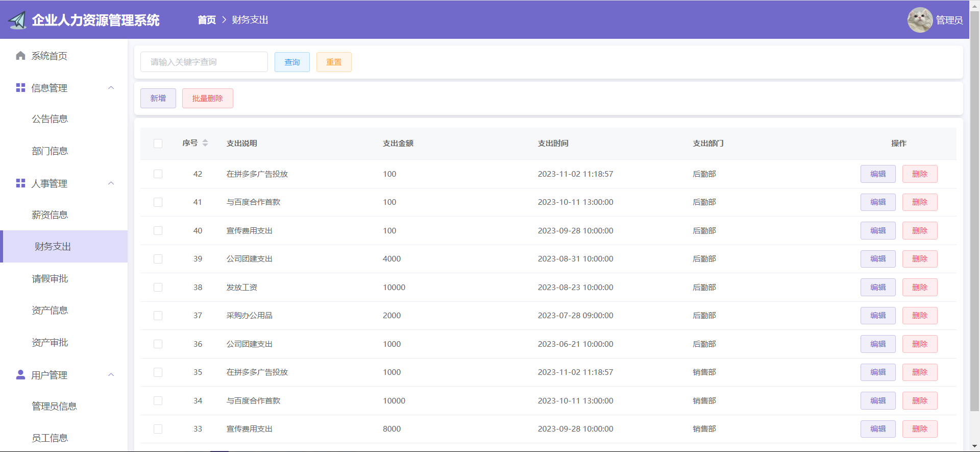
Task: Check the checkbox for row 39
Action: click(158, 259)
